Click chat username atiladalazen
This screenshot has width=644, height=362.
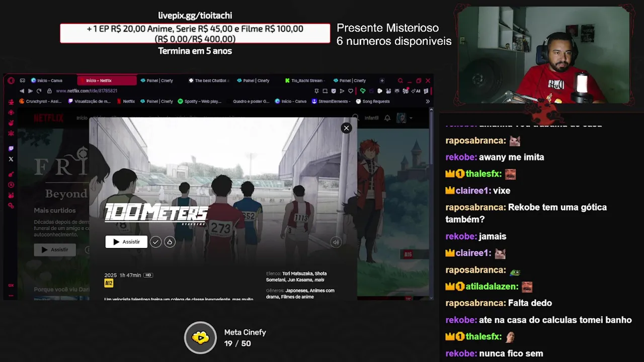pos(492,287)
